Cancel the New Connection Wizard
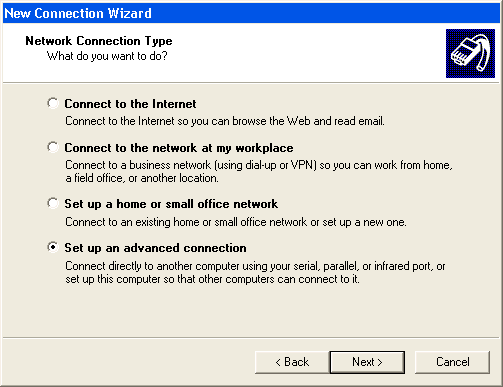503x387 pixels. [x=452, y=362]
